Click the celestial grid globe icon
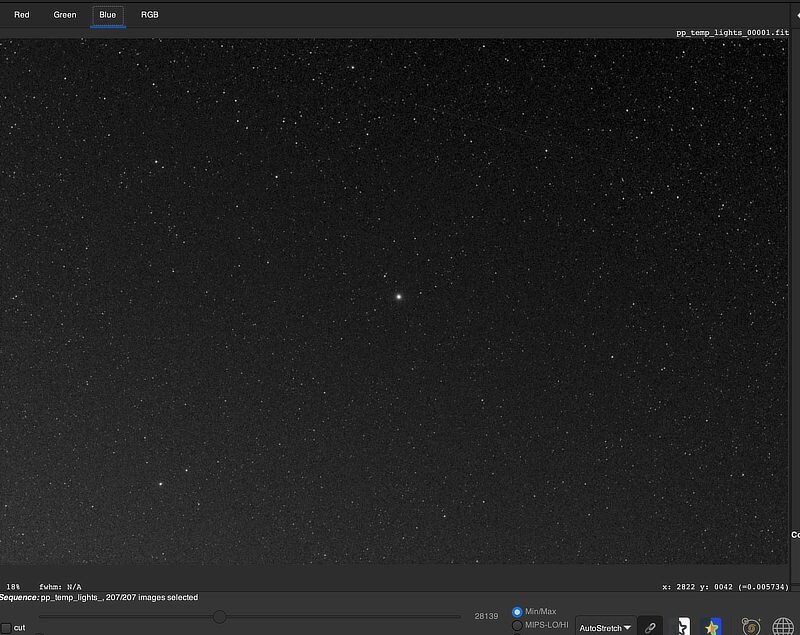 783,627
